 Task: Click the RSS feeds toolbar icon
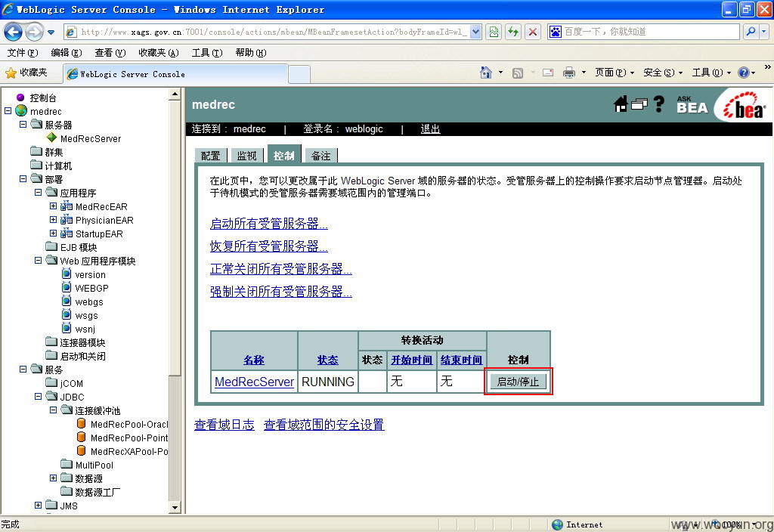517,73
